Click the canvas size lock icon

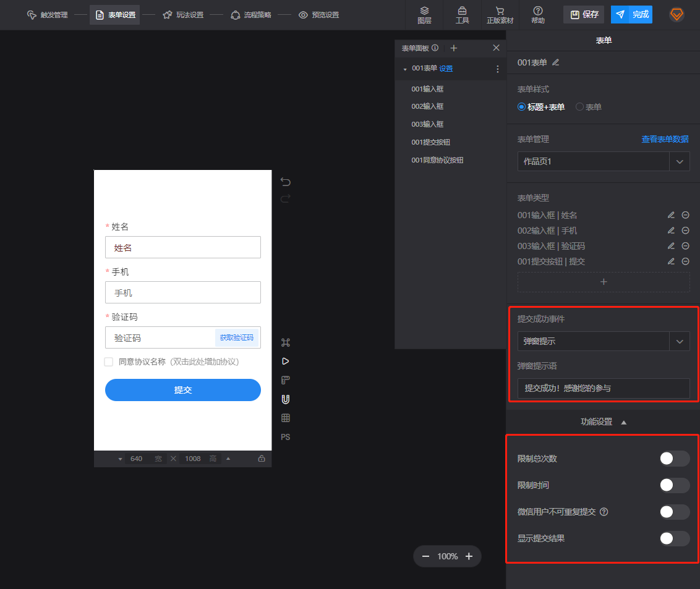262,459
